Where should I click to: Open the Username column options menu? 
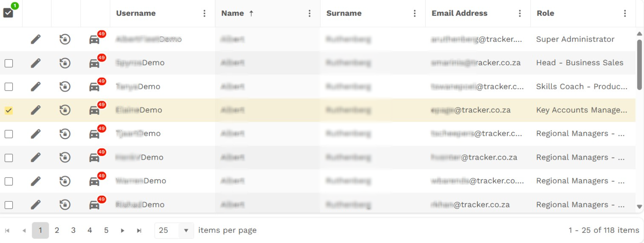pyautogui.click(x=204, y=13)
